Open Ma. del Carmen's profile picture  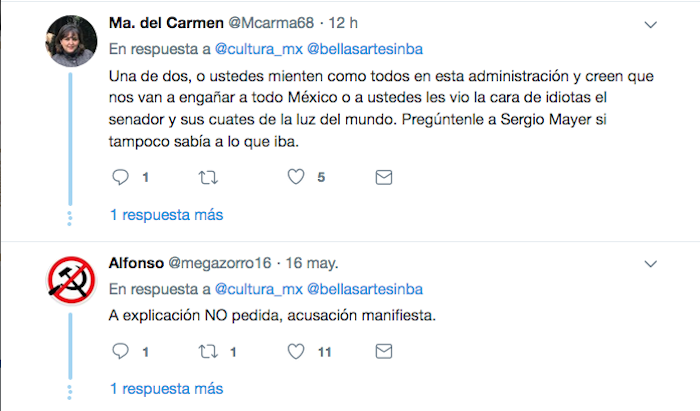click(x=70, y=42)
